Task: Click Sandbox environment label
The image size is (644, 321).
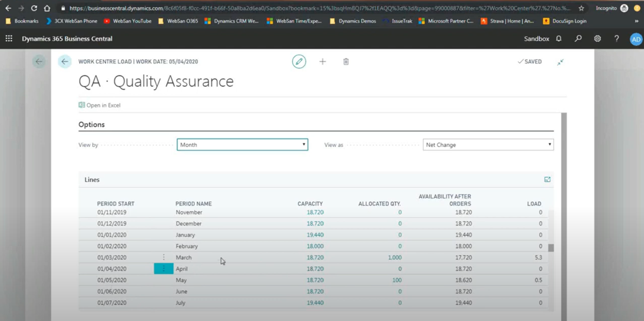Action: tap(537, 39)
